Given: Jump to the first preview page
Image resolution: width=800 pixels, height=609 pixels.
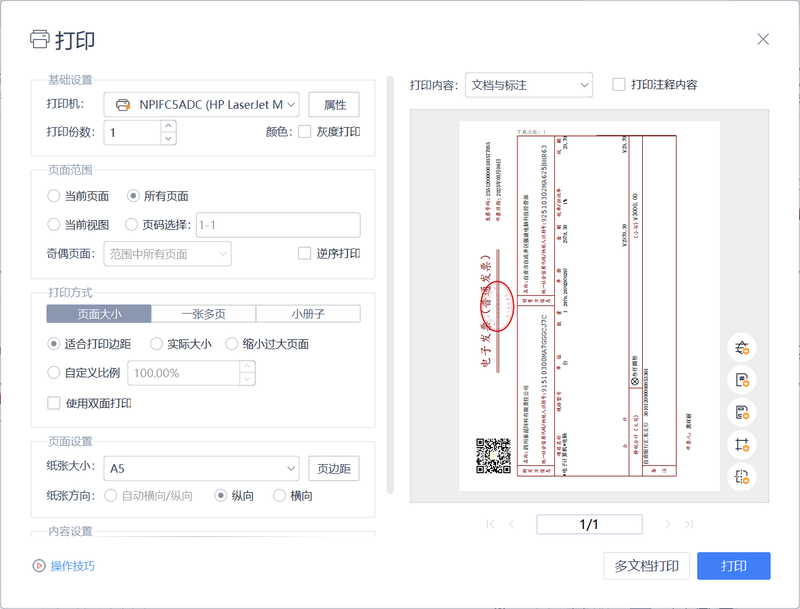Looking at the screenshot, I should (x=490, y=524).
